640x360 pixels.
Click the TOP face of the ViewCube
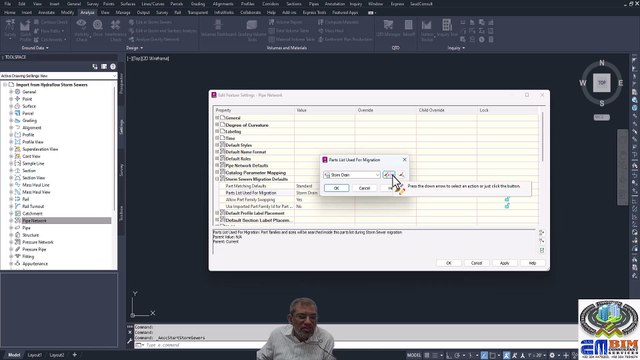pyautogui.click(x=602, y=83)
